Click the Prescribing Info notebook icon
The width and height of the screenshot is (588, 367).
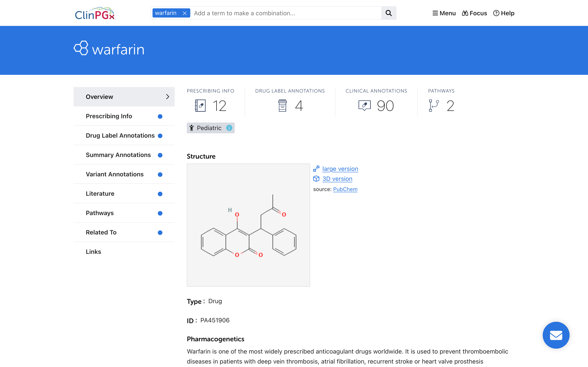pos(200,105)
